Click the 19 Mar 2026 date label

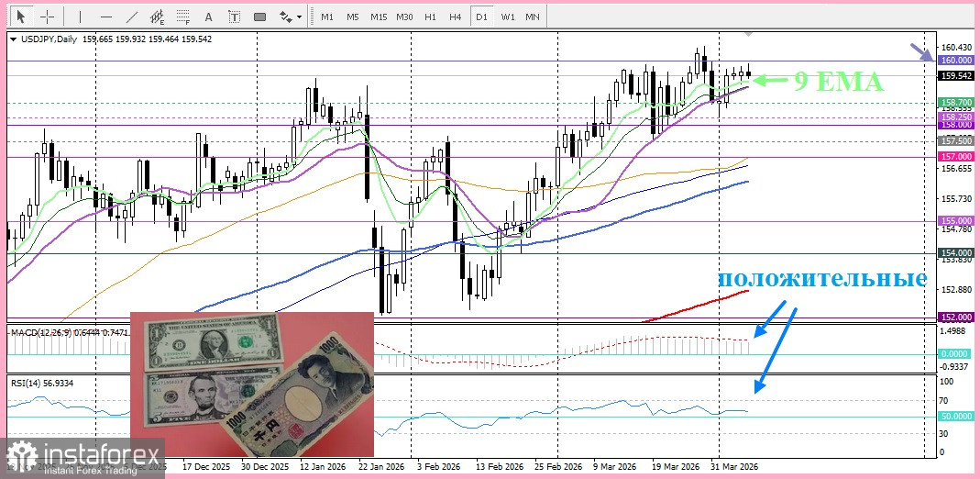click(677, 467)
